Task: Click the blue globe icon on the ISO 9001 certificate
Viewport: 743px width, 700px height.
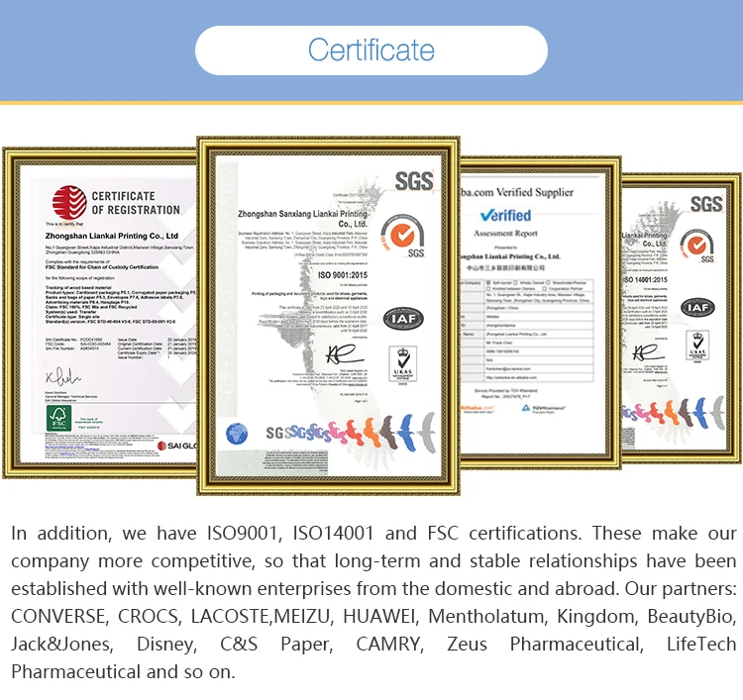Action: (237, 434)
